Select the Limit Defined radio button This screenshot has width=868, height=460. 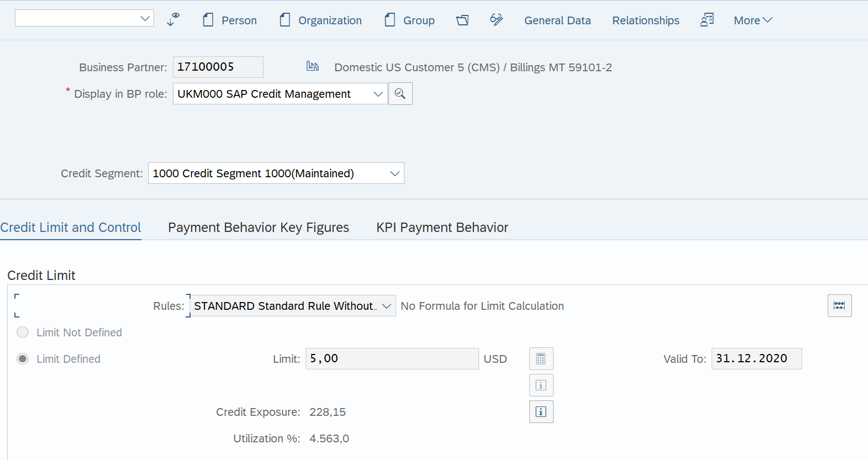coord(23,359)
